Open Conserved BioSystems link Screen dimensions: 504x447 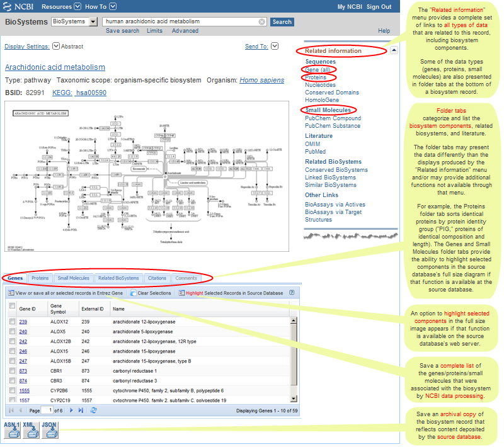(x=336, y=170)
